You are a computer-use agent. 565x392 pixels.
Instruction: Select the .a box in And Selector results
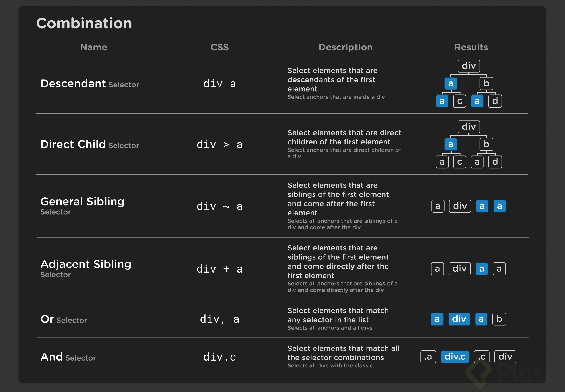[428, 357]
